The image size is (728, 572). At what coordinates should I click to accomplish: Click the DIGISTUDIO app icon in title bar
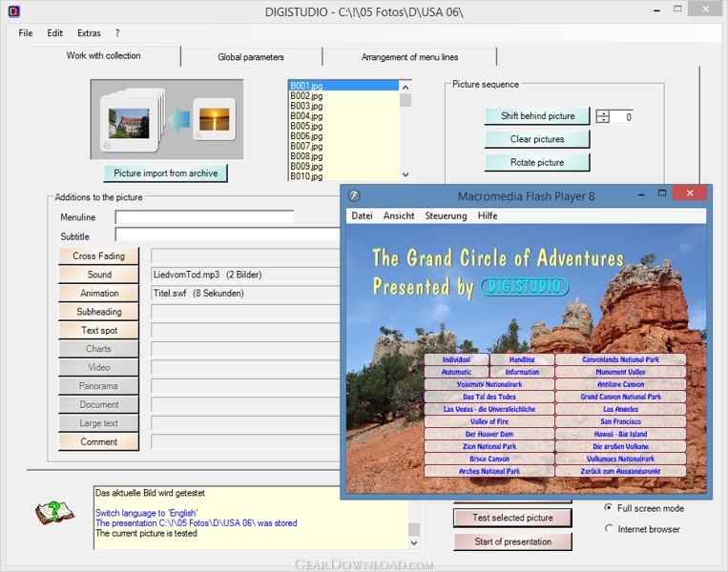coord(14,10)
